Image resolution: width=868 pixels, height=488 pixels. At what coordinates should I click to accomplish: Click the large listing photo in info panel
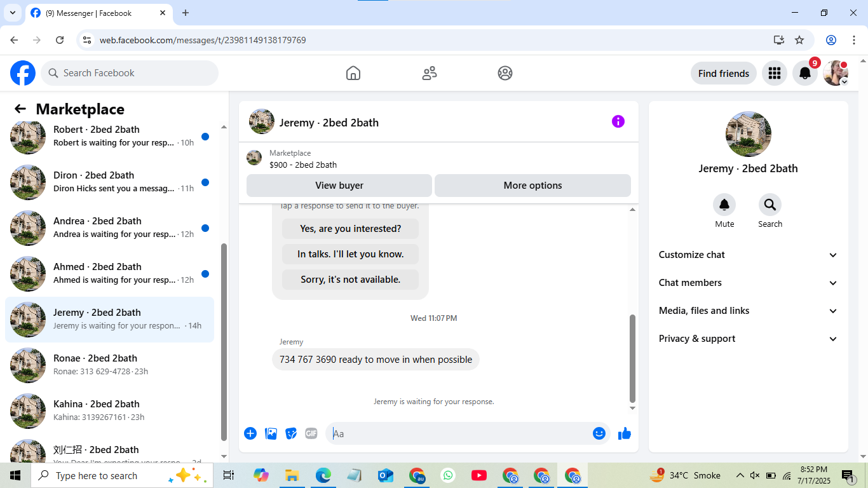click(x=749, y=134)
